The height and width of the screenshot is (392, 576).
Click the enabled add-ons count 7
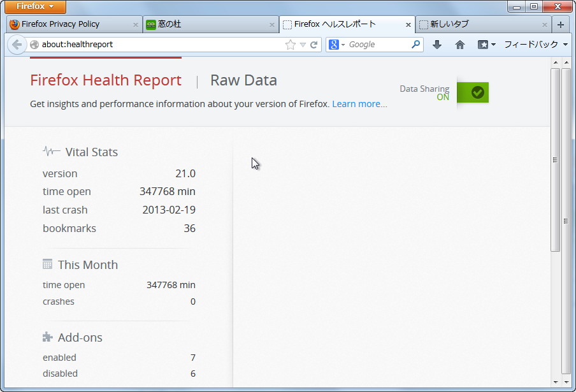(x=193, y=358)
